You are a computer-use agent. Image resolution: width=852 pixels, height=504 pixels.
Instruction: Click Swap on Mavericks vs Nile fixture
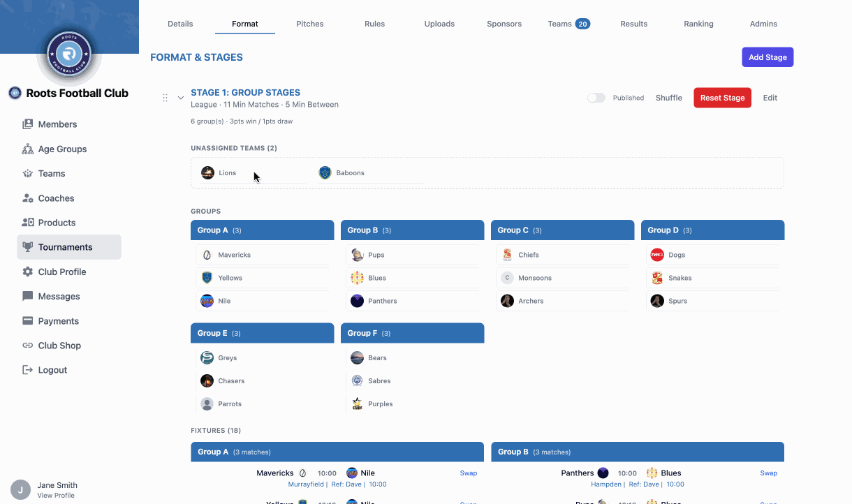pos(468,473)
